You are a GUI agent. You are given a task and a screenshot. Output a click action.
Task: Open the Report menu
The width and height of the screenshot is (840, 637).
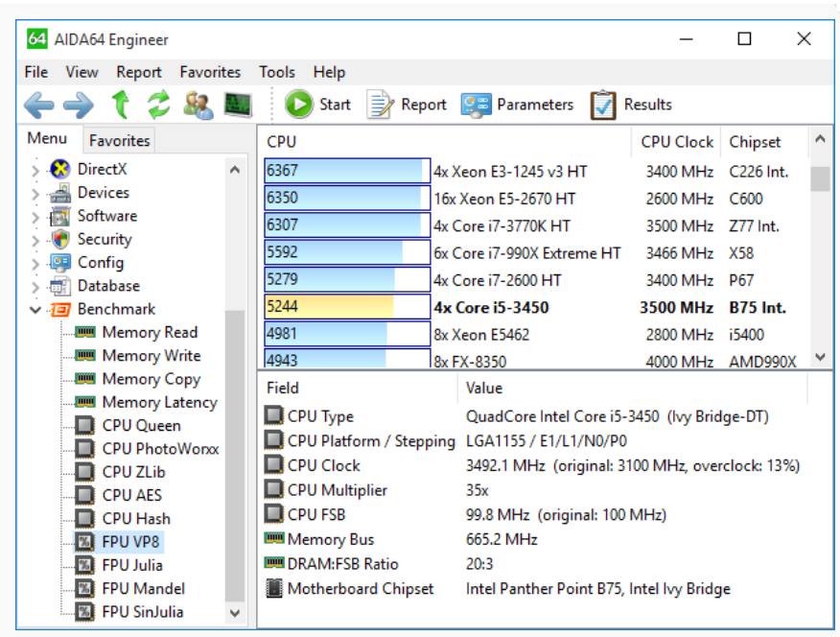click(139, 72)
